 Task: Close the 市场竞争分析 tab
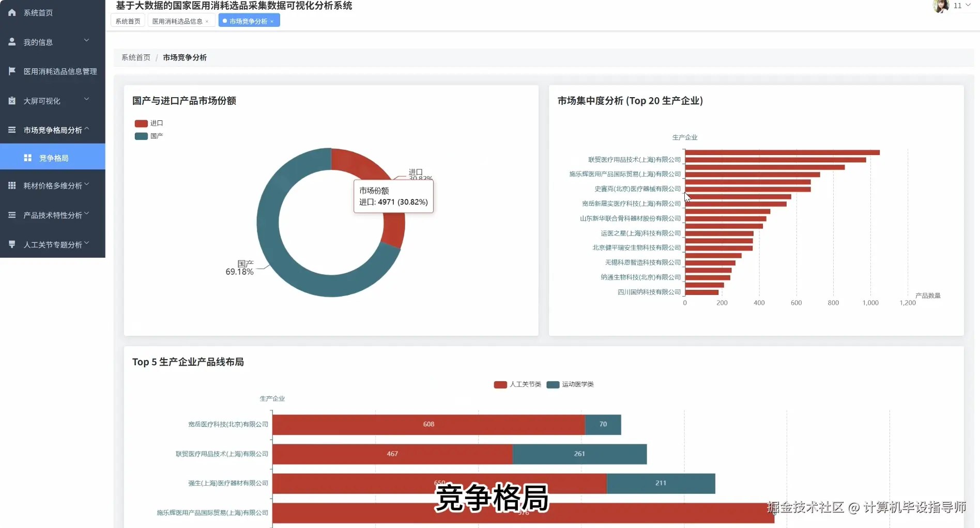coord(272,21)
